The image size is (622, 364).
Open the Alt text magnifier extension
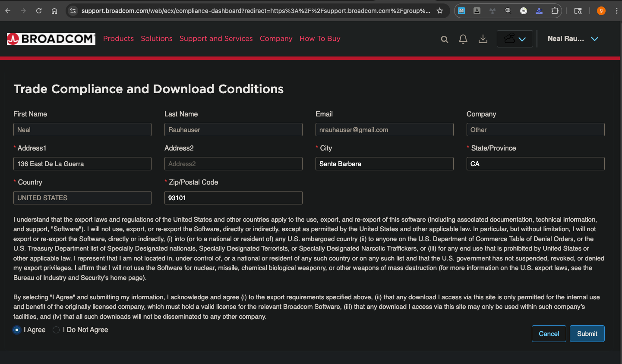(x=508, y=11)
